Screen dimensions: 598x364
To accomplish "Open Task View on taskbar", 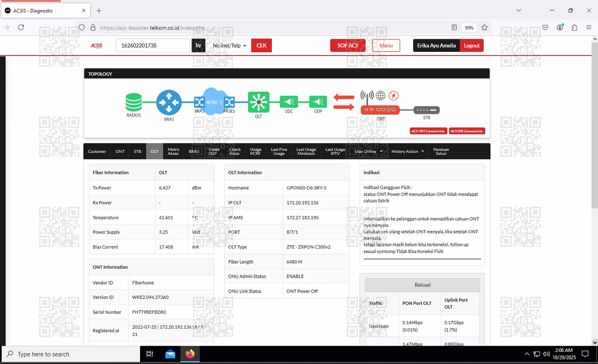I will coord(149,354).
